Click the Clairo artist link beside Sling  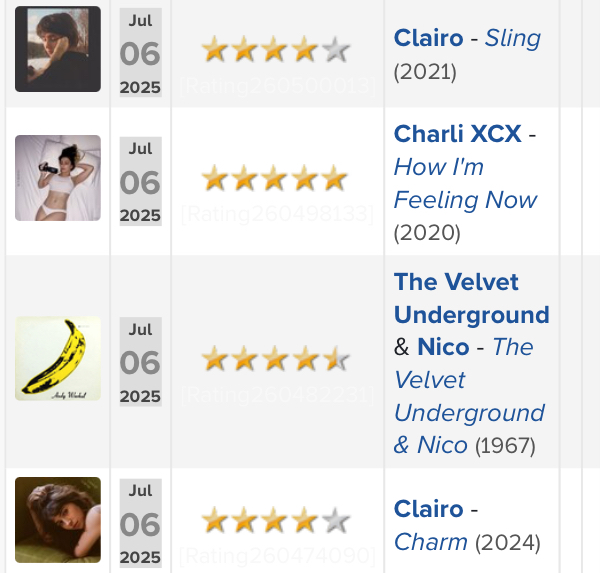429,38
